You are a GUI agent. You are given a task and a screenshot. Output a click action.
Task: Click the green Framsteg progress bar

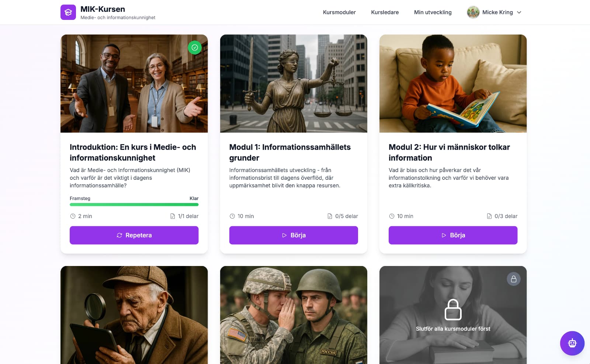[x=134, y=204]
